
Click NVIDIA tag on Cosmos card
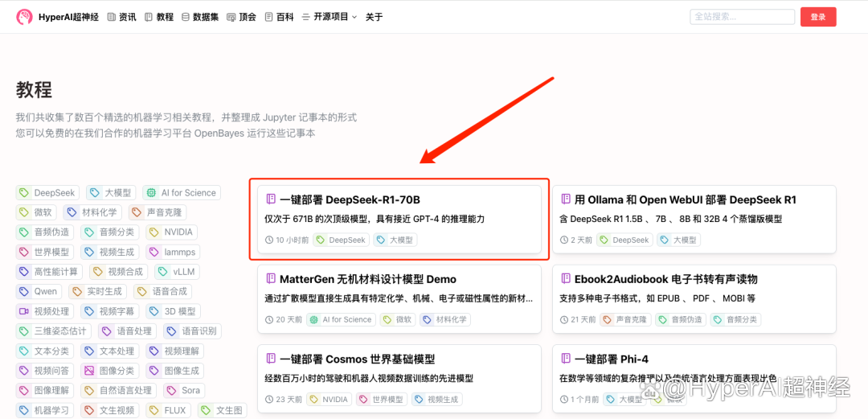point(329,399)
